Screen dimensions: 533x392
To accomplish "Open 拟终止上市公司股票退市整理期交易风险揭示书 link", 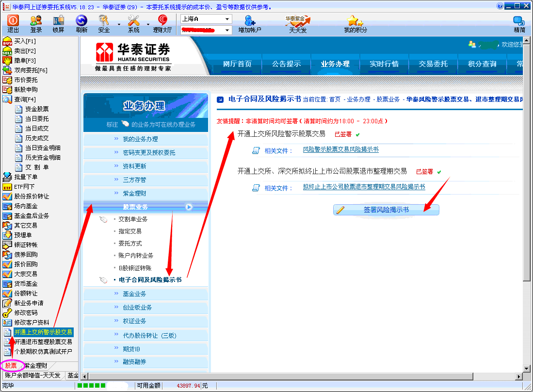I will point(364,187).
